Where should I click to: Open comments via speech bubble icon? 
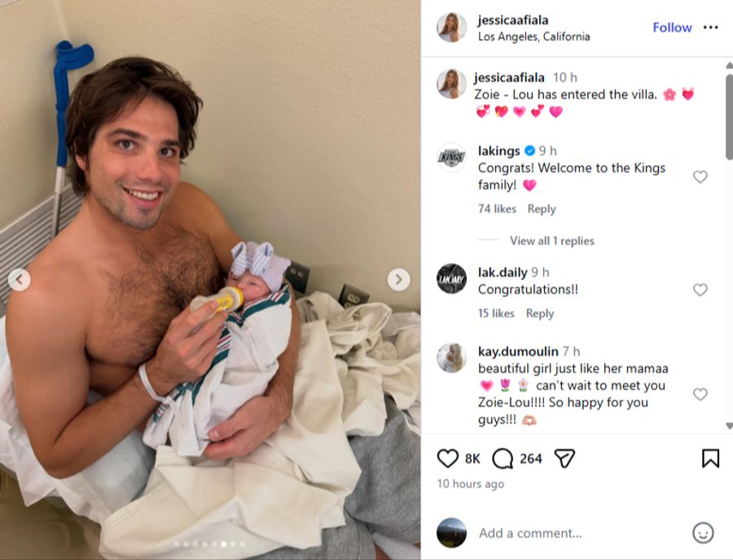click(x=503, y=458)
